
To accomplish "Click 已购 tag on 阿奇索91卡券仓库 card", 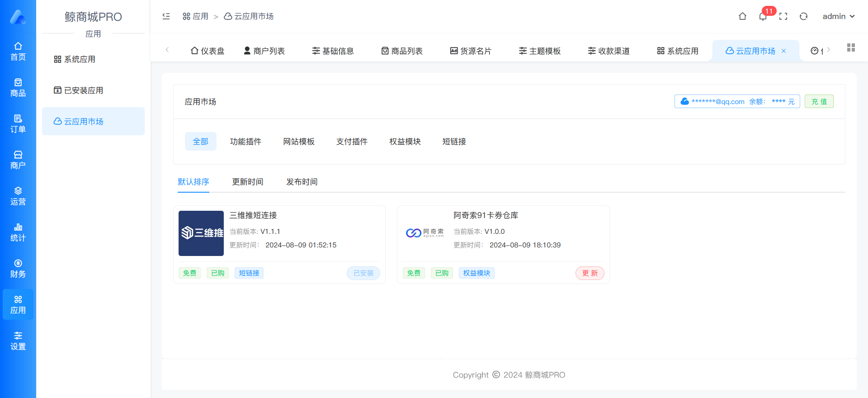I will point(442,273).
